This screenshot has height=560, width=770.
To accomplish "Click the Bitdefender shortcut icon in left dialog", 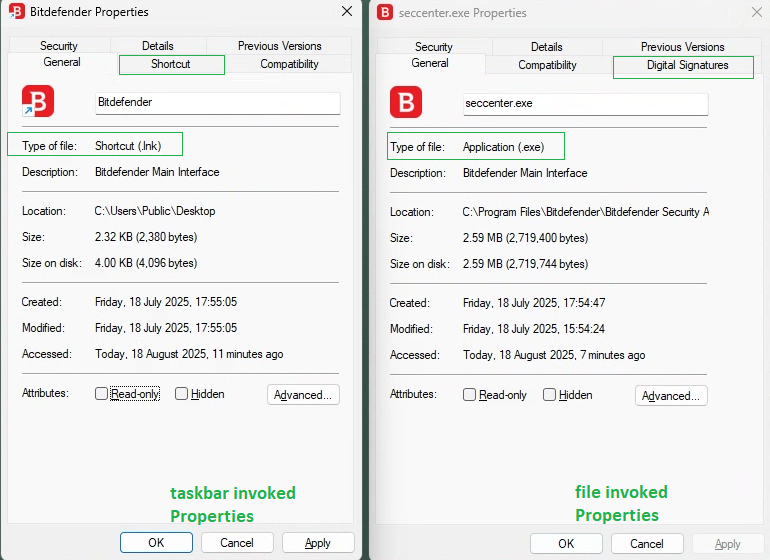I will click(38, 101).
